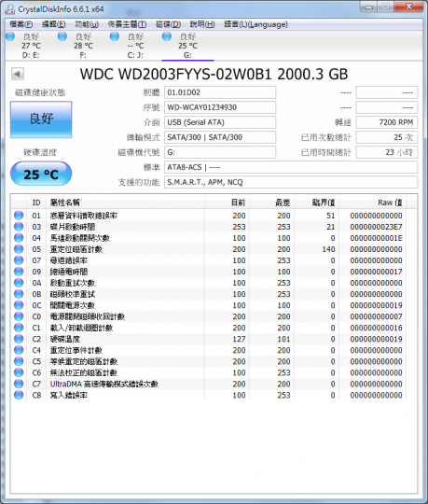The image size is (428, 504).
Task: Click the drive title WDC WD2003FYYS-02W0B1
Action: click(176, 75)
